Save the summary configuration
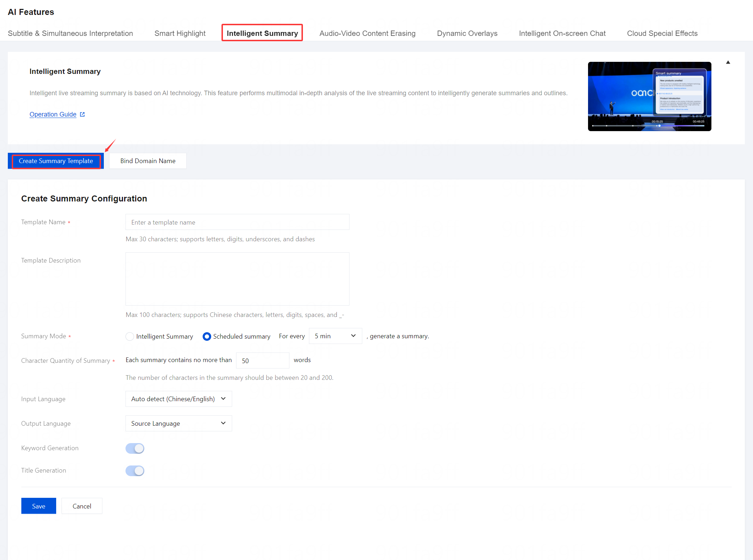The height and width of the screenshot is (560, 753). [x=38, y=506]
